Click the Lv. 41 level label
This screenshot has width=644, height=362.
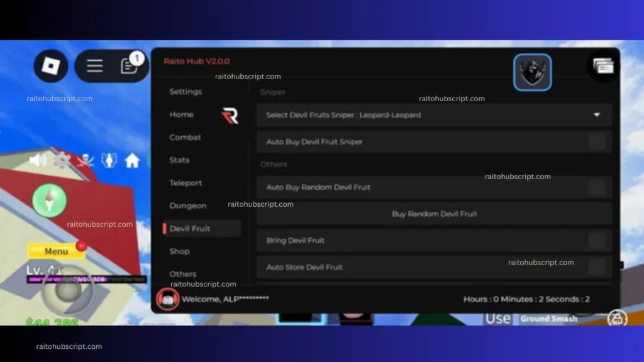pyautogui.click(x=45, y=270)
